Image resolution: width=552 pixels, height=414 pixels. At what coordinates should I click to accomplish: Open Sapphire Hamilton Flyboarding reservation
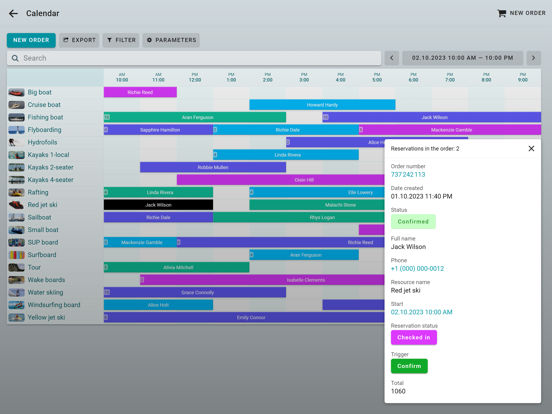(x=158, y=130)
